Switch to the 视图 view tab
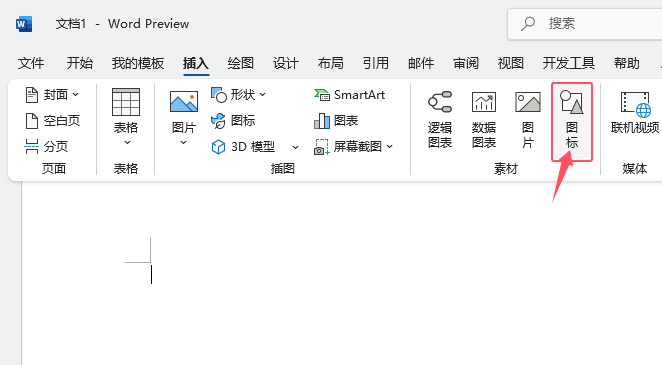This screenshot has height=365, width=662. point(511,63)
